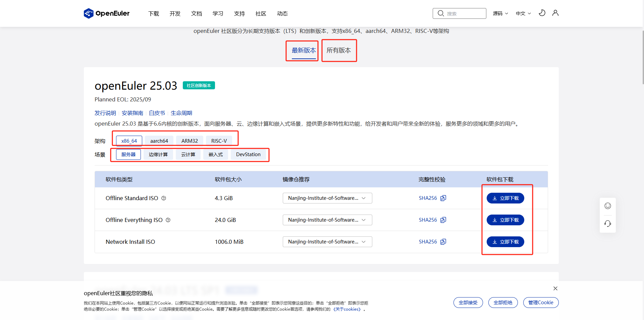Open the 关于cookies link

[x=347, y=309]
